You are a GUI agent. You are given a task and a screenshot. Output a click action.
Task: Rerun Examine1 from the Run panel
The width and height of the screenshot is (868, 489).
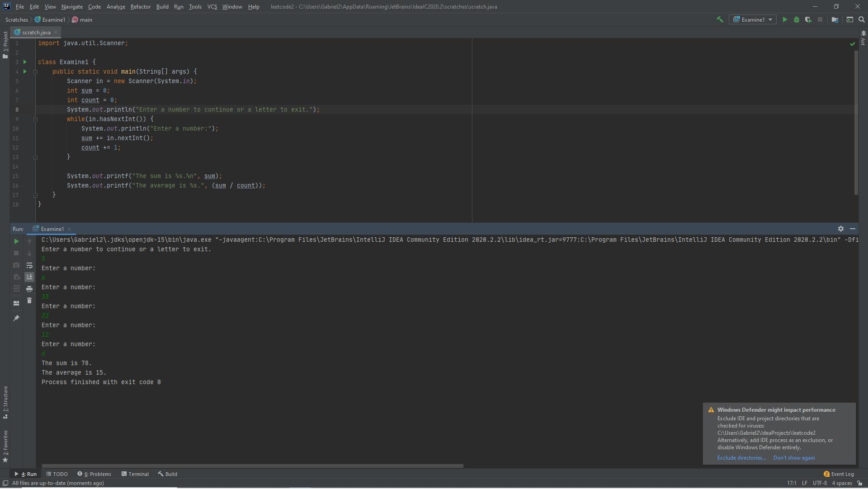coord(16,242)
